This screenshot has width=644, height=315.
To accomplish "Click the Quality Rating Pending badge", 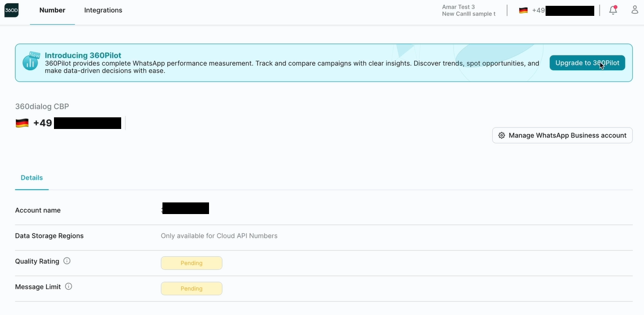I will (192, 263).
